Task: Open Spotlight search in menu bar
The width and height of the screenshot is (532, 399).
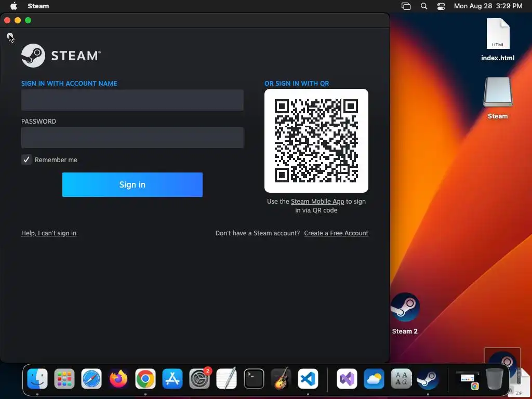Action: pos(424,6)
